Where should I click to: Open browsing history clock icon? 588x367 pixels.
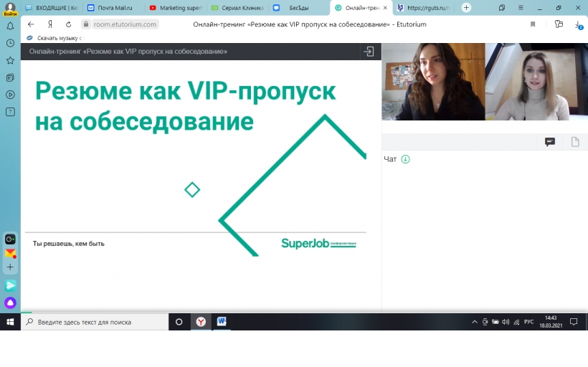(x=10, y=43)
